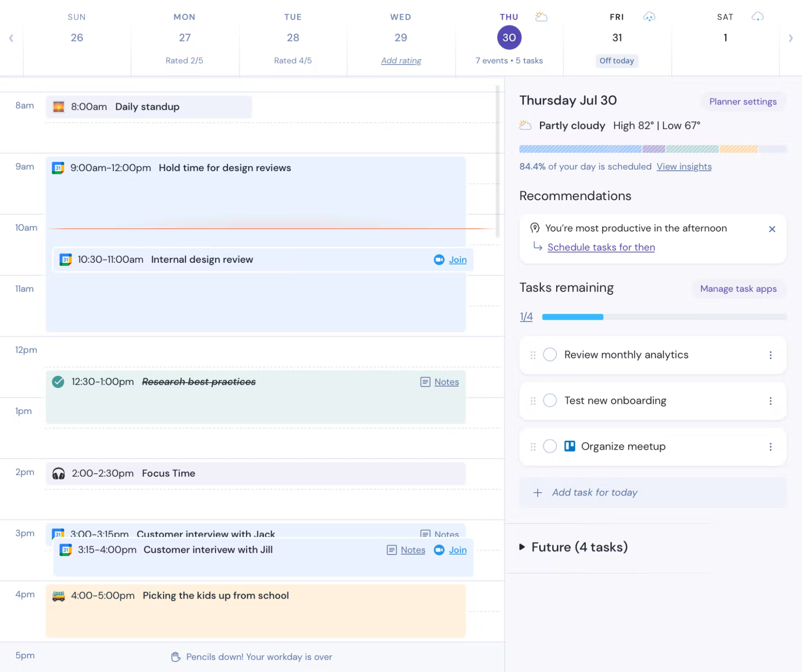Click the Google Calendar icon on Hold time for design reviews

click(58, 168)
